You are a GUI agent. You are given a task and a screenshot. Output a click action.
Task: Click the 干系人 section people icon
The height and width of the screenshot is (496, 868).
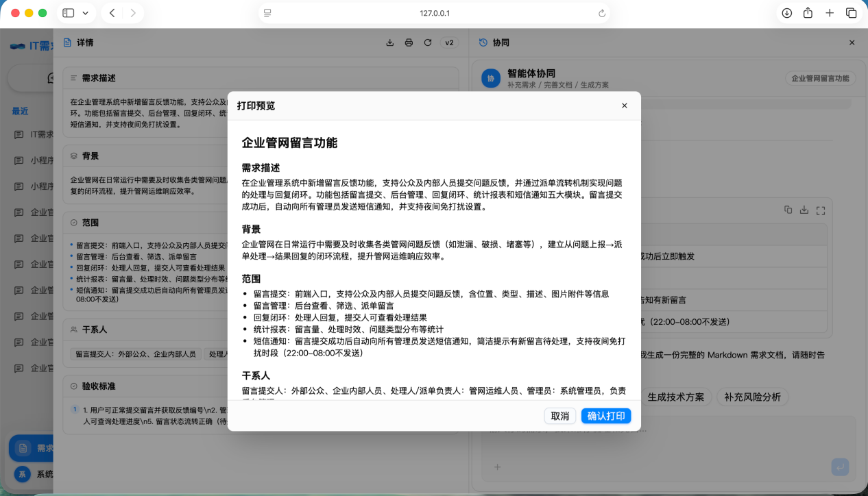(x=74, y=330)
